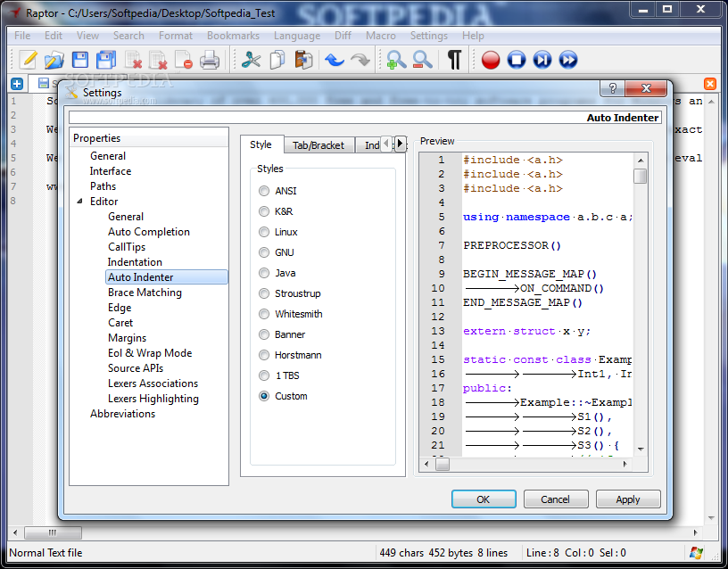Run macro multiple times fast-forward icon
The height and width of the screenshot is (569, 728).
tap(567, 60)
